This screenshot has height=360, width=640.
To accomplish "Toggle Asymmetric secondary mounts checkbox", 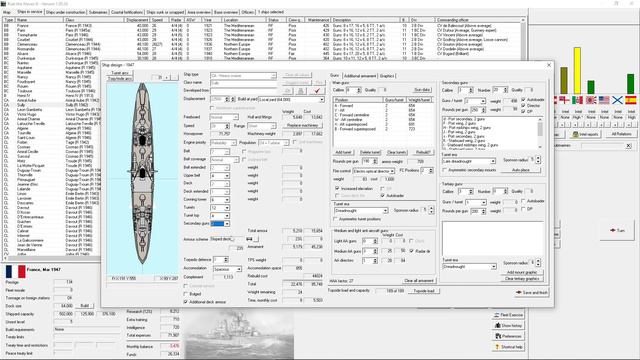I will [445, 170].
